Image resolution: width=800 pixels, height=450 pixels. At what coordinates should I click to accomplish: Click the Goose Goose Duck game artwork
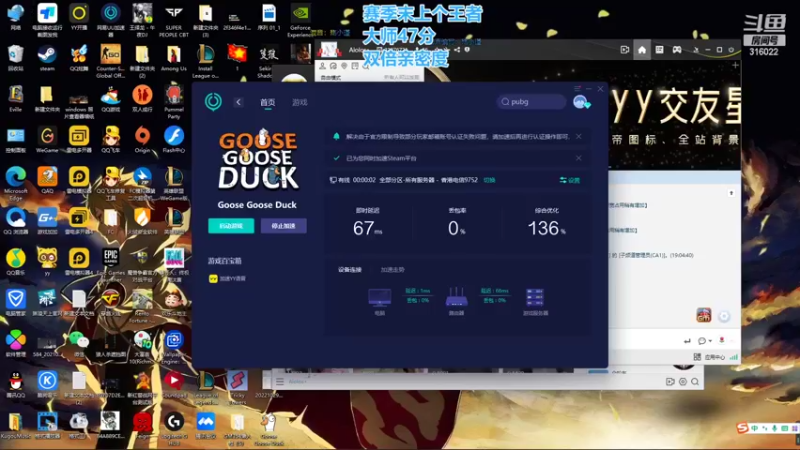tap(258, 159)
